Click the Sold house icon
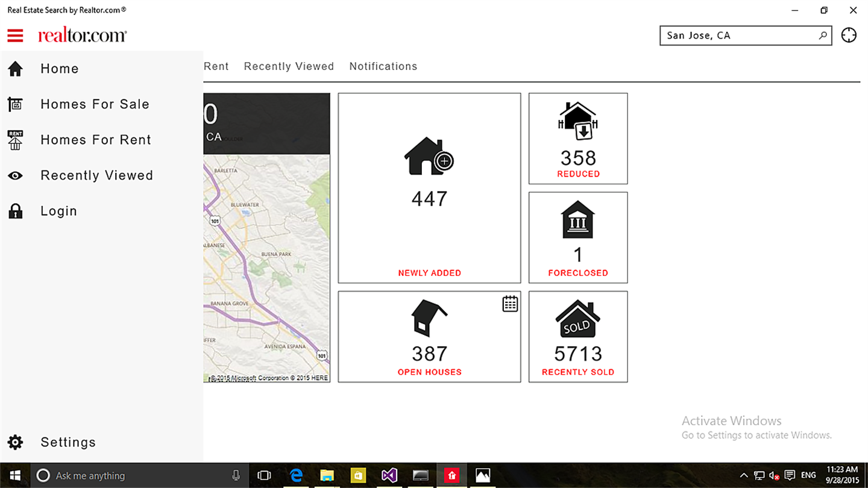 578,319
